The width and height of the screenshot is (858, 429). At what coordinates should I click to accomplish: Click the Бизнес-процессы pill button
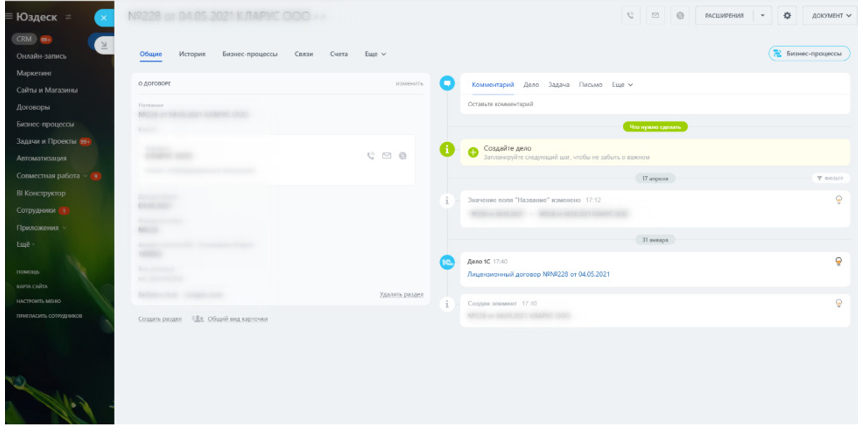(x=809, y=54)
